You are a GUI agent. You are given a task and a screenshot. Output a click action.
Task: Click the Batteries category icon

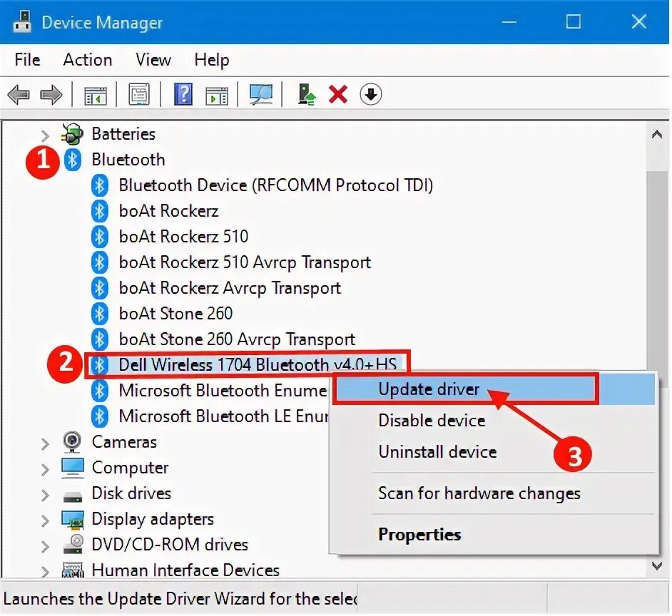[x=72, y=134]
